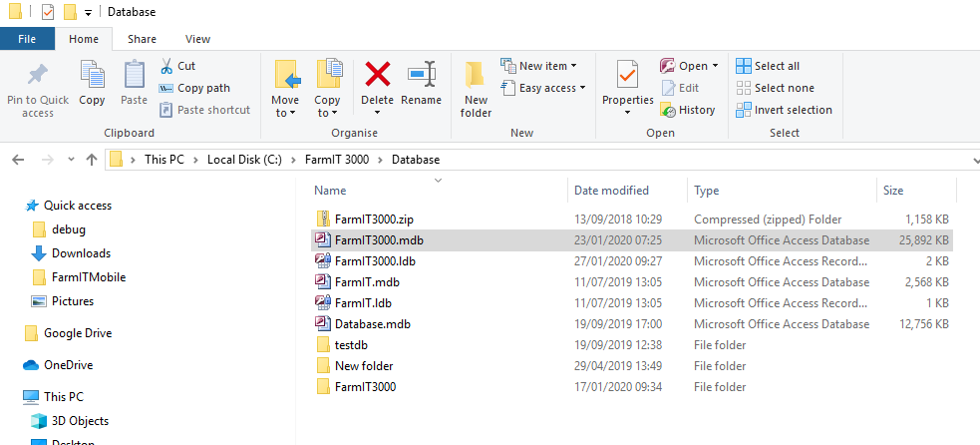Select the FarmIT3000.ldb file
This screenshot has width=980, height=445.
[x=632, y=261]
